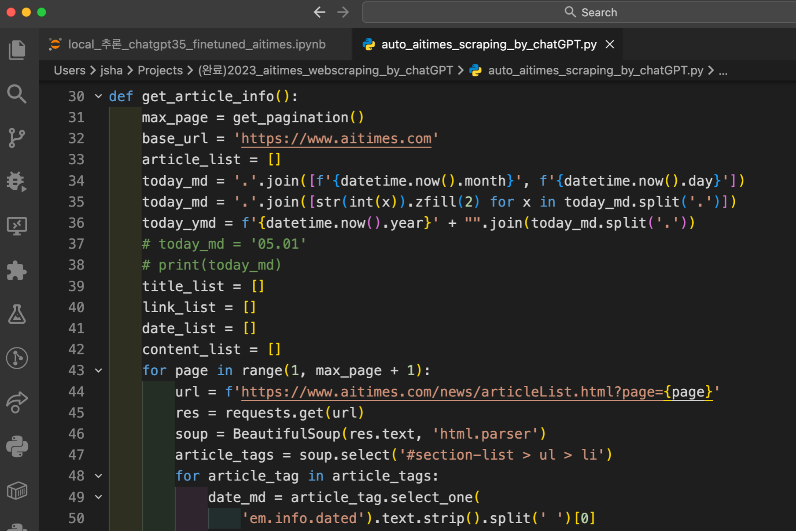Click the article_list variable on line 33

tap(192, 159)
